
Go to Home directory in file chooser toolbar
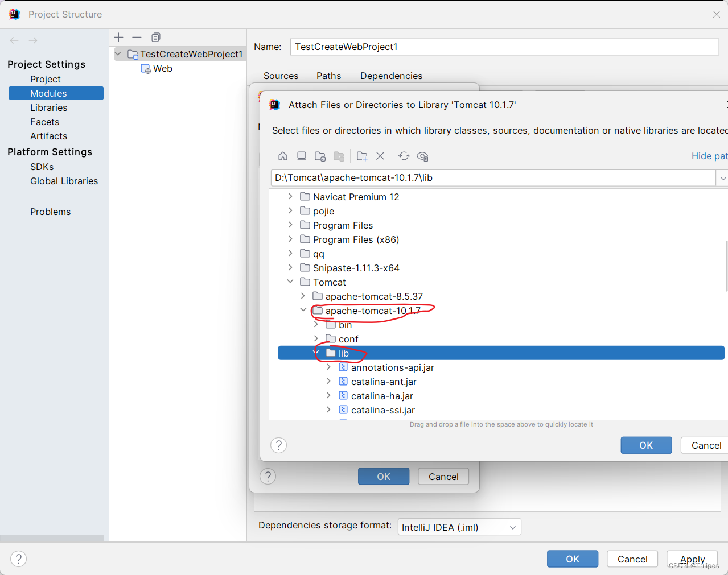(x=283, y=156)
